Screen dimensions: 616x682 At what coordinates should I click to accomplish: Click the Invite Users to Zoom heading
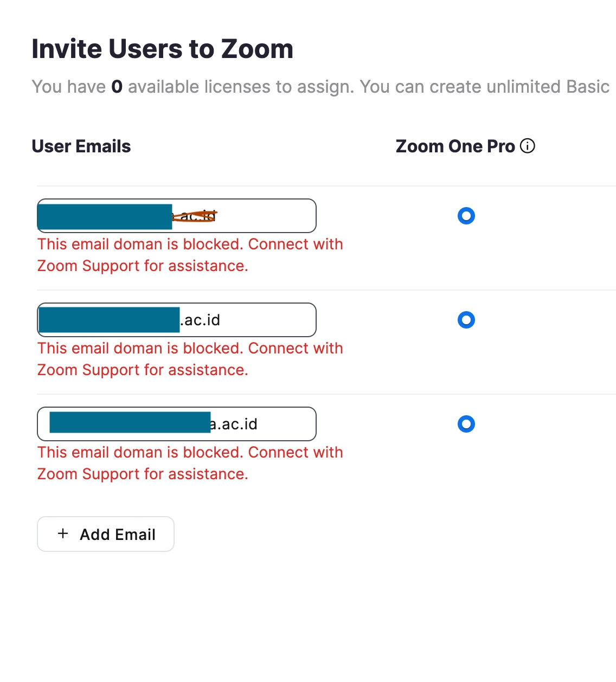tap(163, 49)
